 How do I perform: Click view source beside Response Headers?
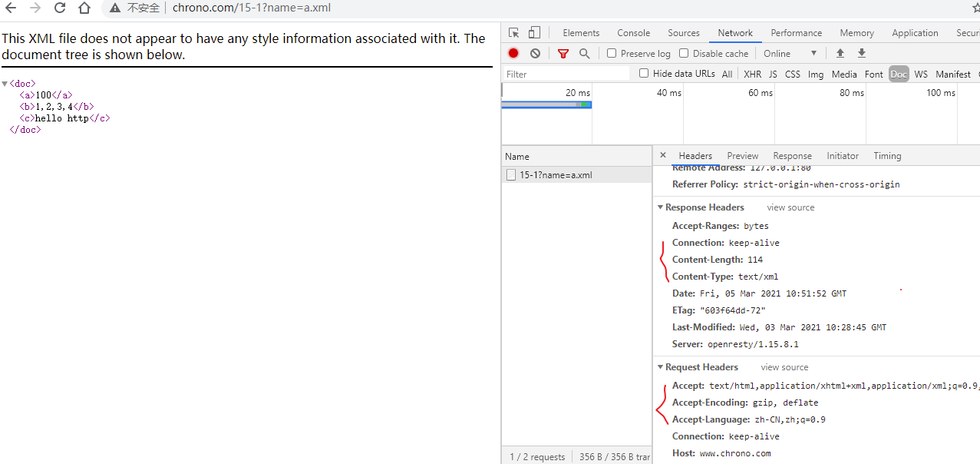790,207
